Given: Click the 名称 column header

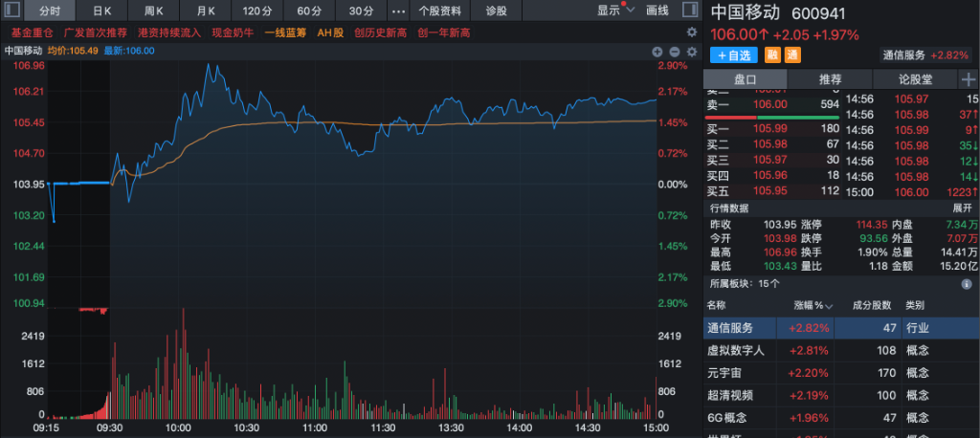Looking at the screenshot, I should pos(716,306).
